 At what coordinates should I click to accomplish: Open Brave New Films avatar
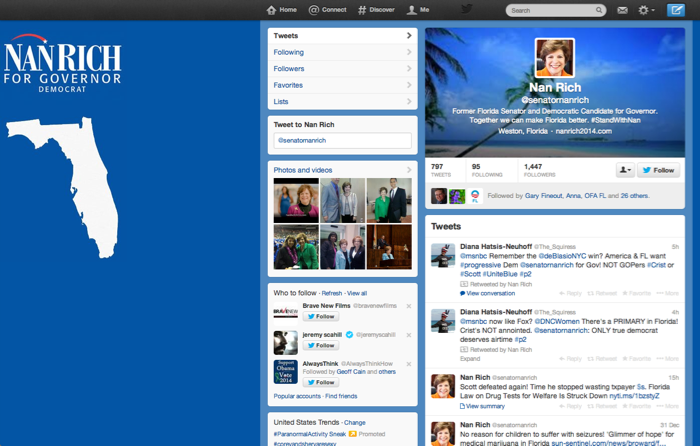286,311
